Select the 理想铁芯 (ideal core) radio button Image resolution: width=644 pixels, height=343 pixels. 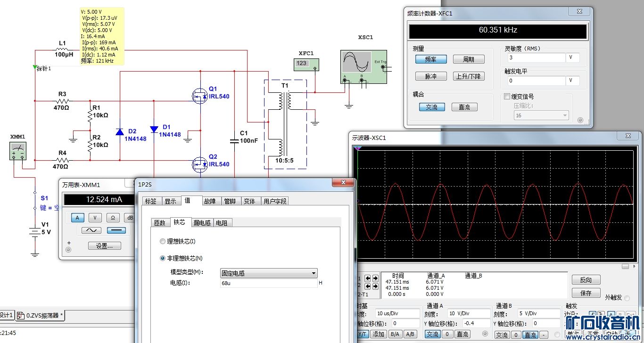click(x=163, y=241)
